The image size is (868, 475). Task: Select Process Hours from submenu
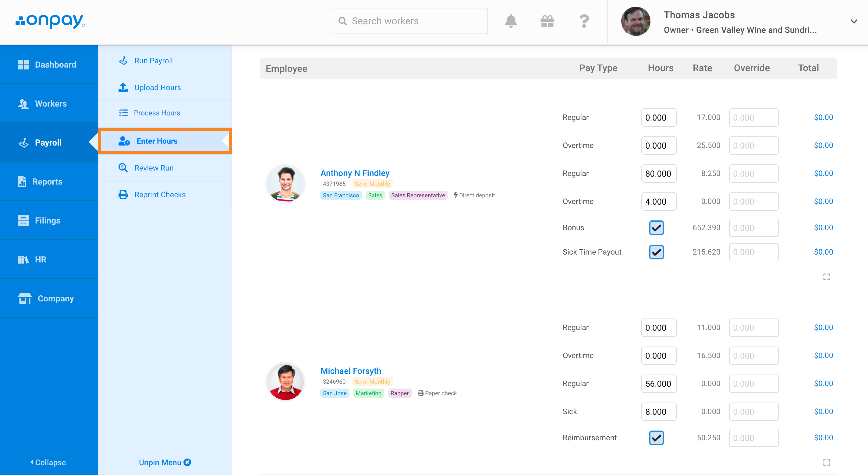[165, 113]
